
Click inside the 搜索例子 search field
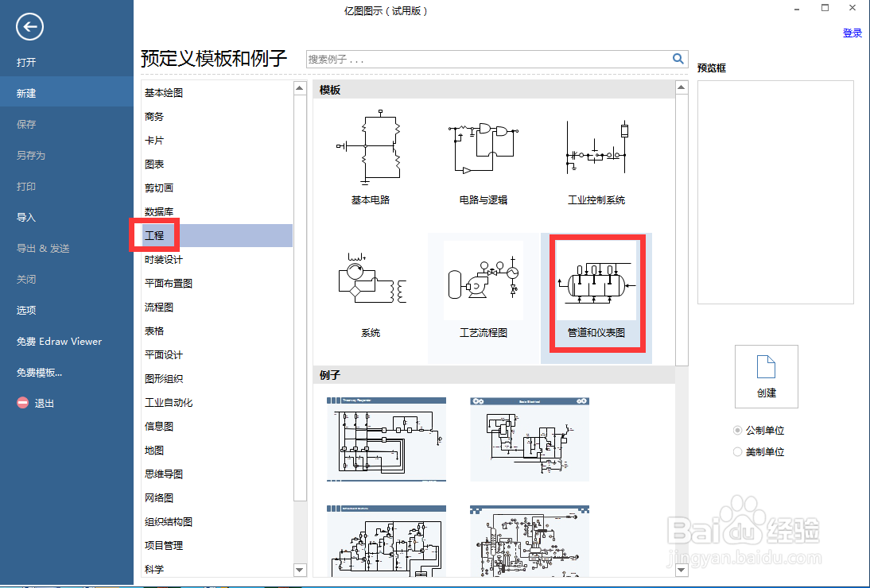(x=477, y=58)
